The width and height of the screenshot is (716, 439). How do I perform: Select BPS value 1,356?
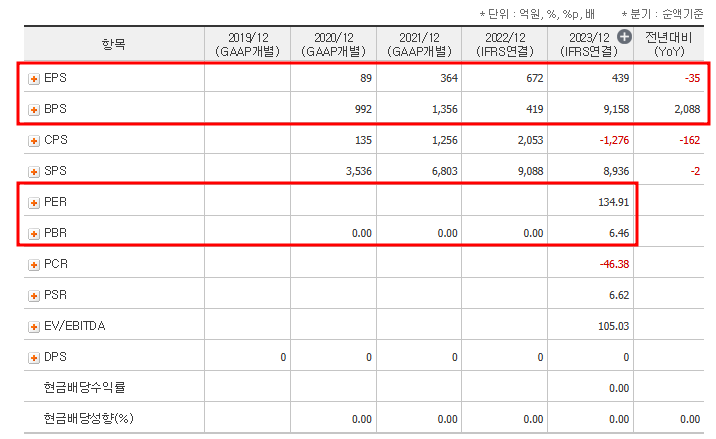click(445, 110)
